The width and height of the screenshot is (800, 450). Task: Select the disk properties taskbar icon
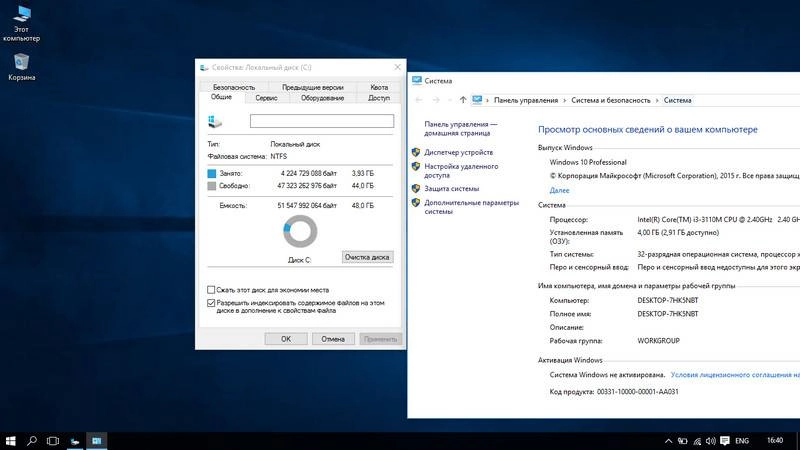pyautogui.click(x=75, y=441)
